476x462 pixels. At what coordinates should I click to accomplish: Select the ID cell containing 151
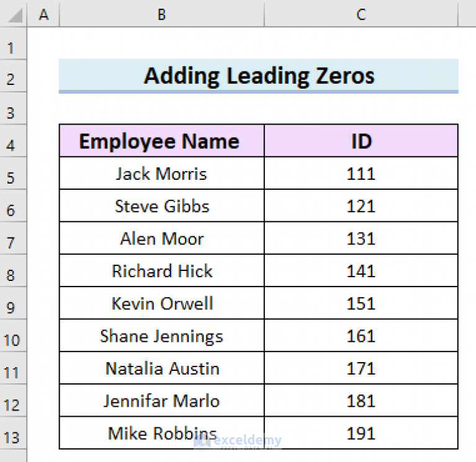click(x=361, y=303)
